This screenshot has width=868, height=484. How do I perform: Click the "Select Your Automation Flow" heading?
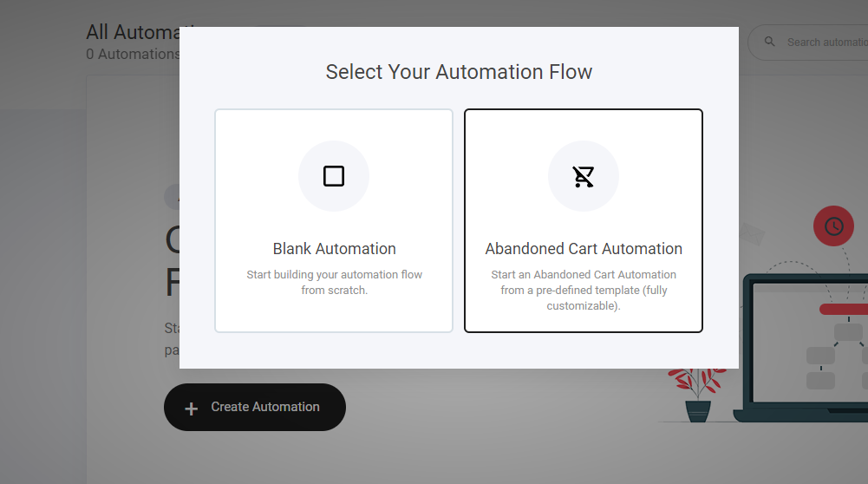tap(459, 72)
